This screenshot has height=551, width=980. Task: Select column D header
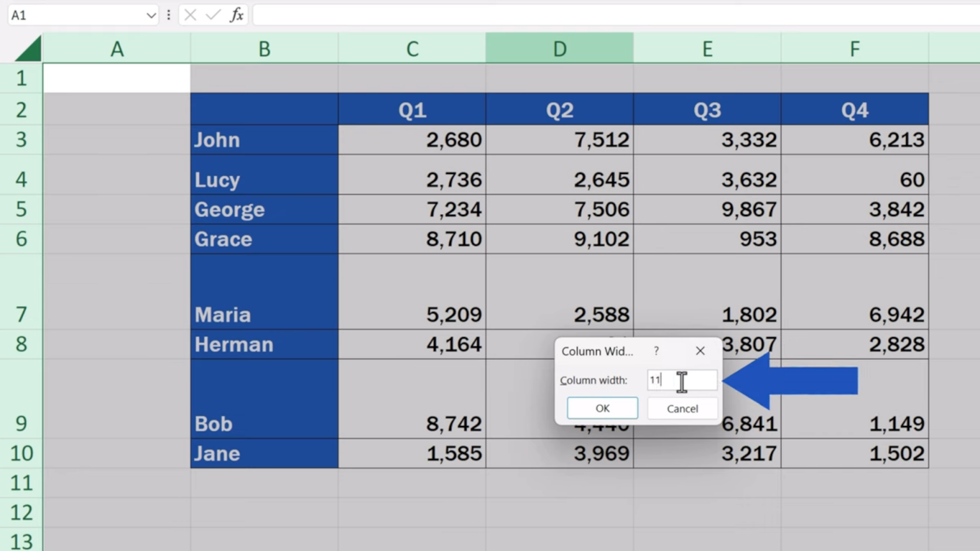click(x=560, y=48)
